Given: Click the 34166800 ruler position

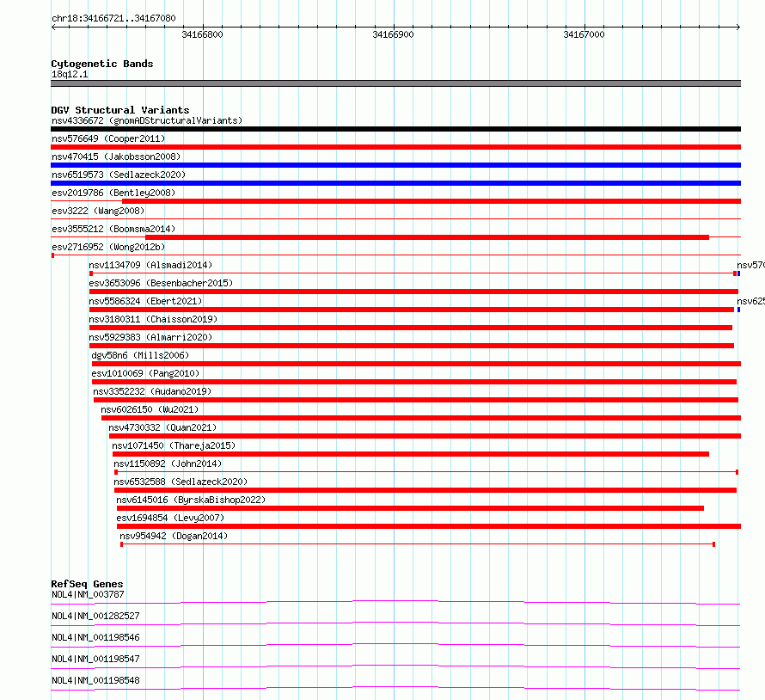Looking at the screenshot, I should click(x=203, y=34).
